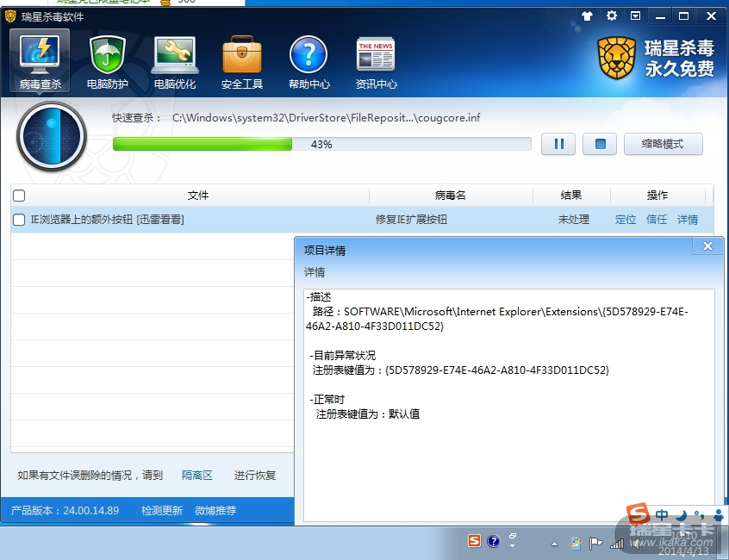Click the 未处理 result cell
The width and height of the screenshot is (729, 560).
574,220
